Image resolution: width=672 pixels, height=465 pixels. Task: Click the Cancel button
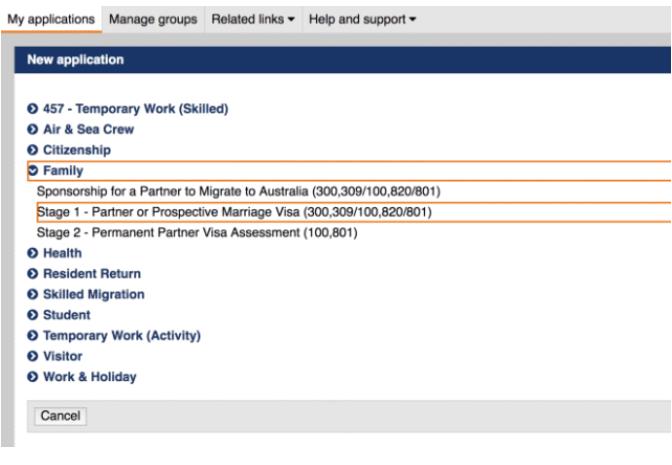click(60, 416)
